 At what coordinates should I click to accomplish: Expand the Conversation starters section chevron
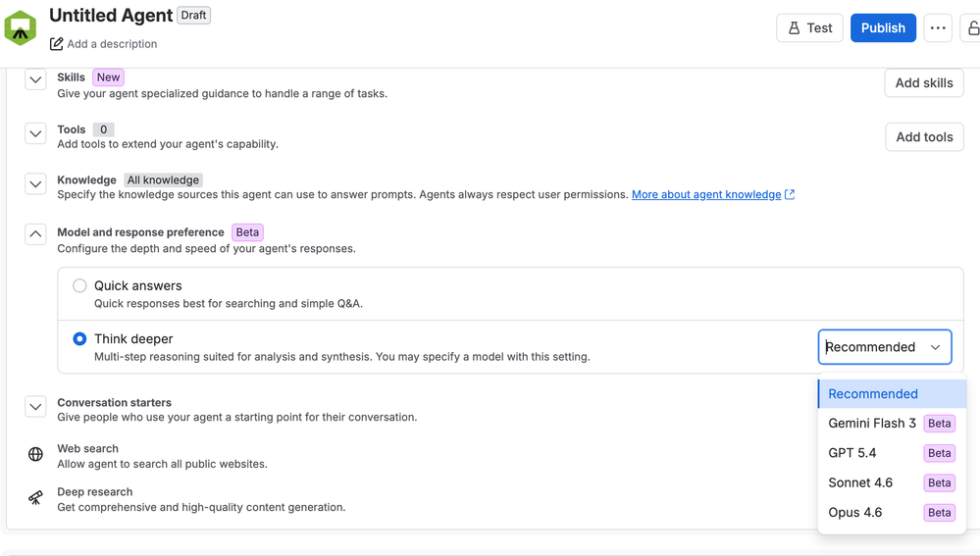(35, 407)
